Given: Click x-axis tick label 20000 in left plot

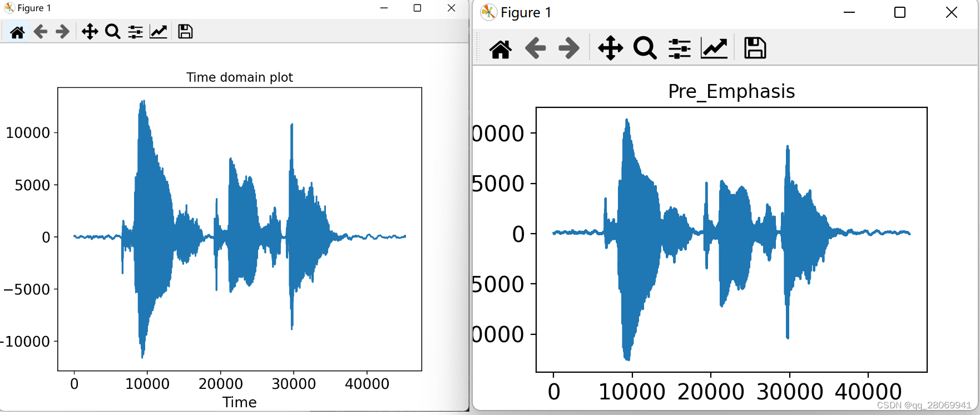Looking at the screenshot, I should coord(220,384).
